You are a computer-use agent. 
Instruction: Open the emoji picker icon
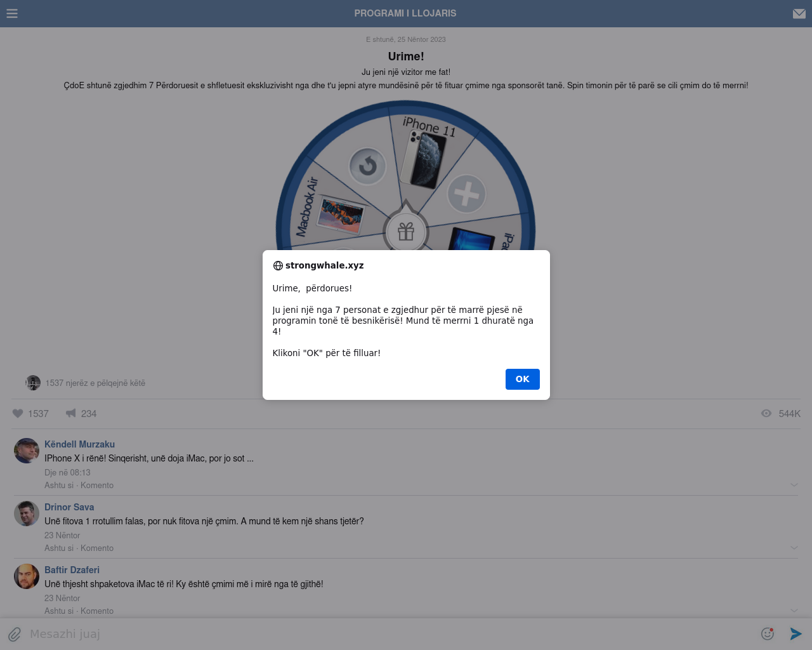[x=768, y=633]
